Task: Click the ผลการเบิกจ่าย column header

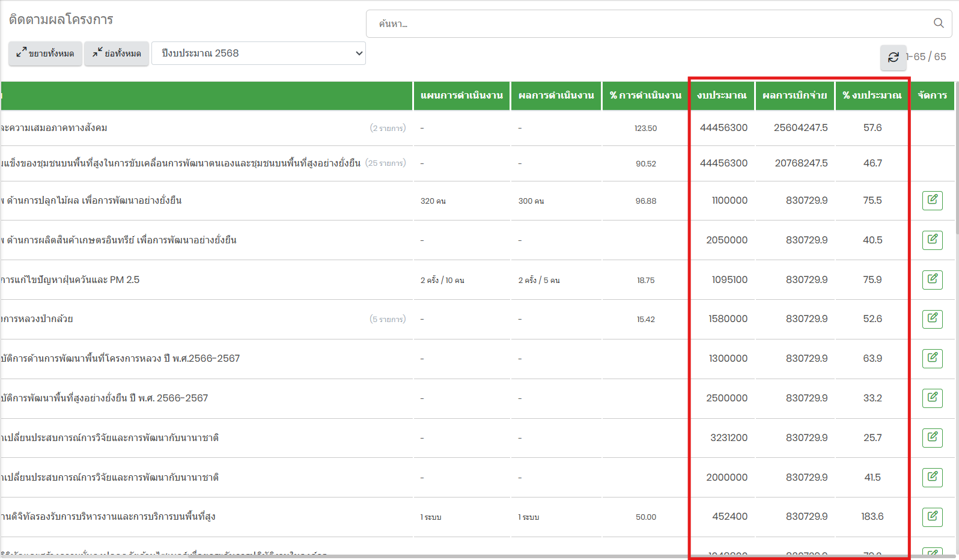Action: 794,96
